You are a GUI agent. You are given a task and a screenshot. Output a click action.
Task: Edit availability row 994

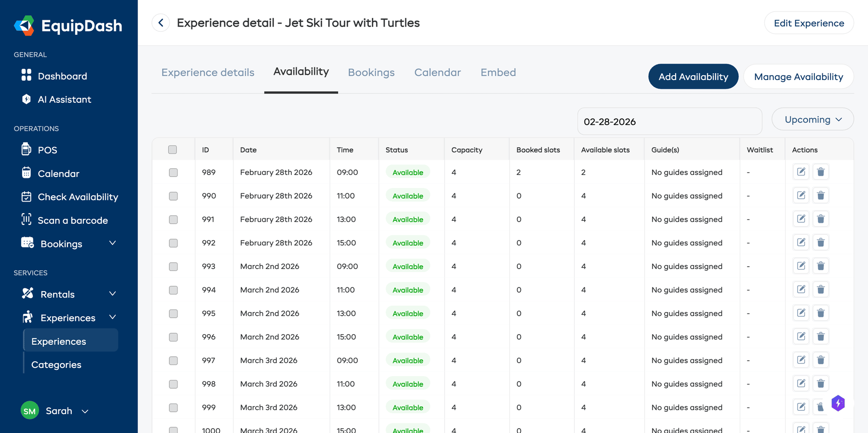point(801,290)
